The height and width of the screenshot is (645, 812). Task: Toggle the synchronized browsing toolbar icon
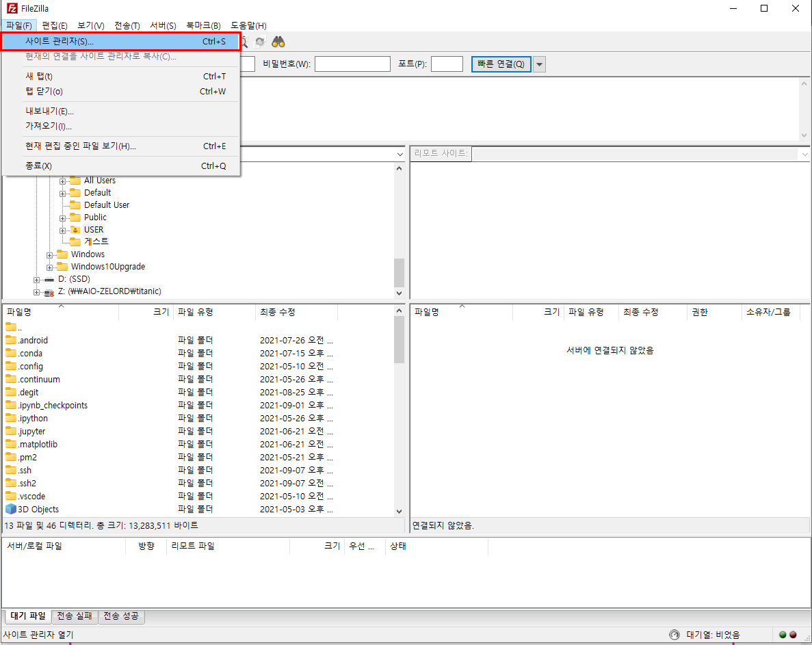[260, 42]
